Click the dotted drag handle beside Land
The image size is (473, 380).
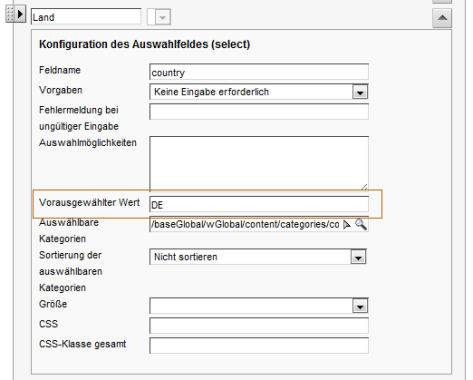point(10,14)
